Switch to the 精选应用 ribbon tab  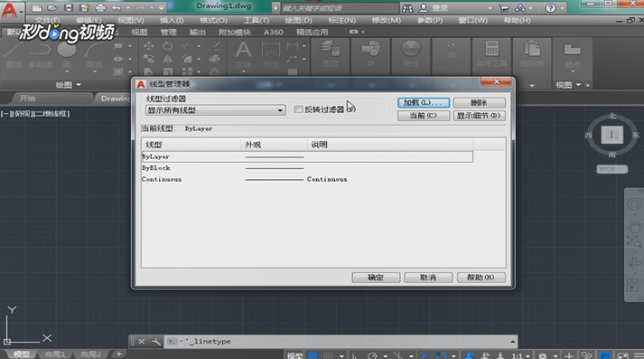pos(313,32)
